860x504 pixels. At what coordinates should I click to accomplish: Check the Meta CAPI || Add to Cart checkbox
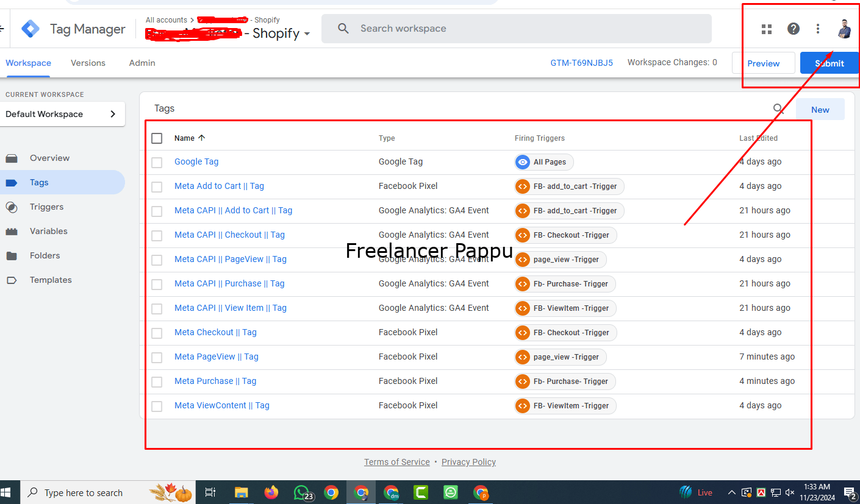(157, 211)
